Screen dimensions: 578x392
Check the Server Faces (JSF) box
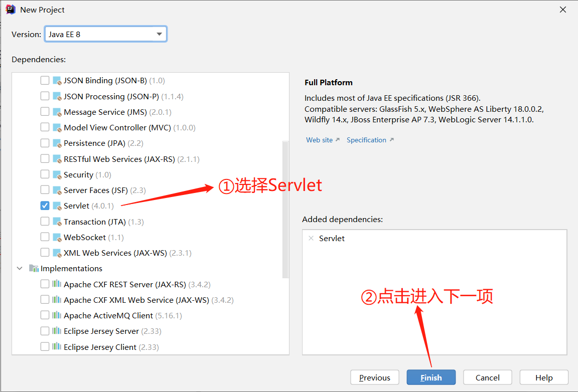[45, 190]
